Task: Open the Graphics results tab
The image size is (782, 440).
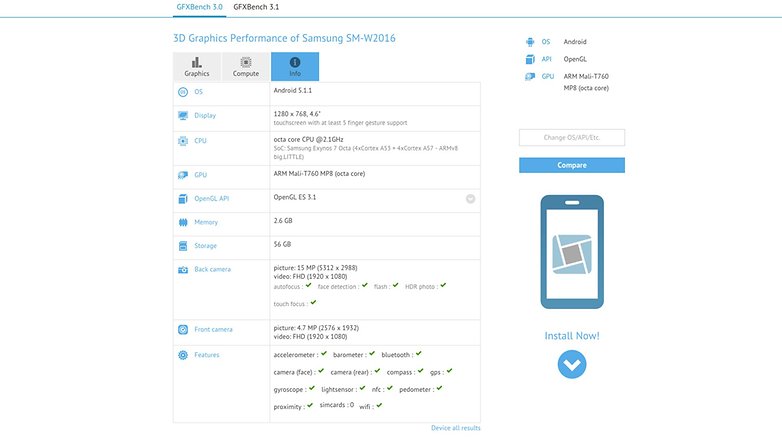Action: point(197,67)
